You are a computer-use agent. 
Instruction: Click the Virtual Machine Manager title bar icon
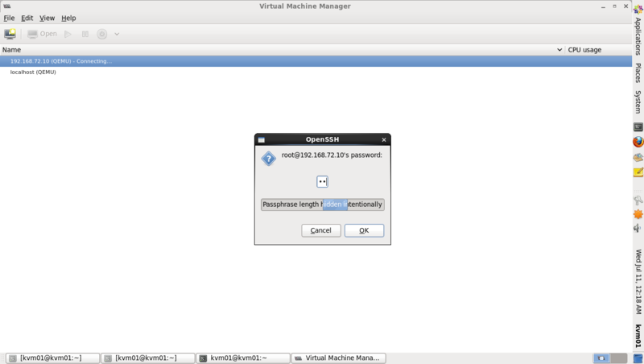click(x=6, y=6)
